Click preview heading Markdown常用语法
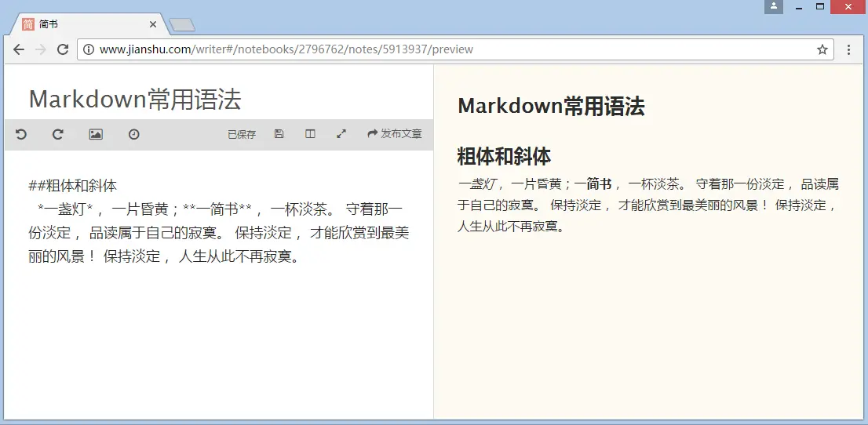Image resolution: width=868 pixels, height=425 pixels. click(x=552, y=106)
